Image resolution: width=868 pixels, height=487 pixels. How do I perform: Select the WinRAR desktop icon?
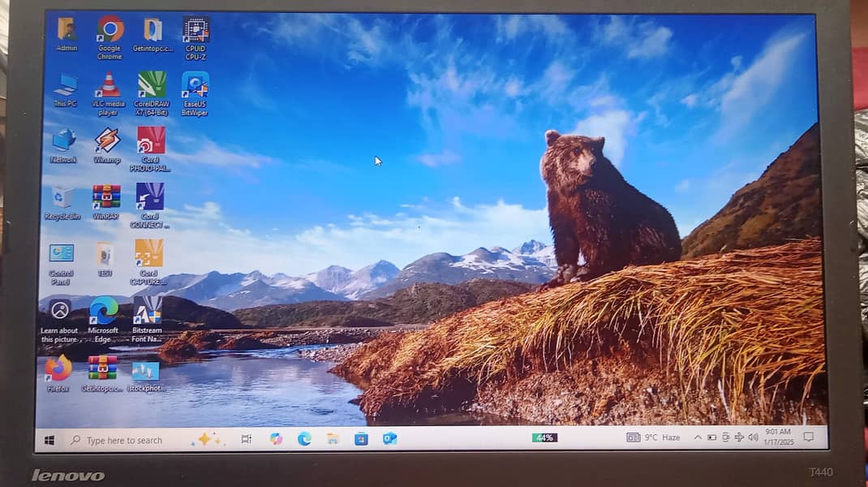(106, 197)
